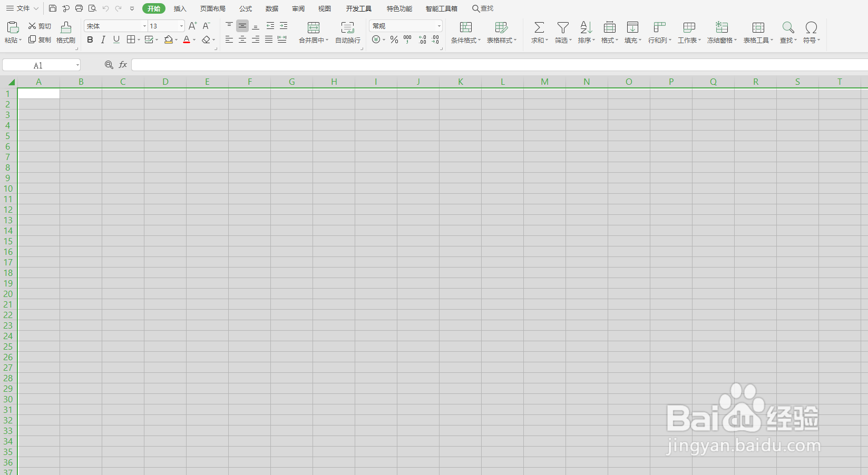
Task: Increase font size with A+ icon
Action: (192, 26)
